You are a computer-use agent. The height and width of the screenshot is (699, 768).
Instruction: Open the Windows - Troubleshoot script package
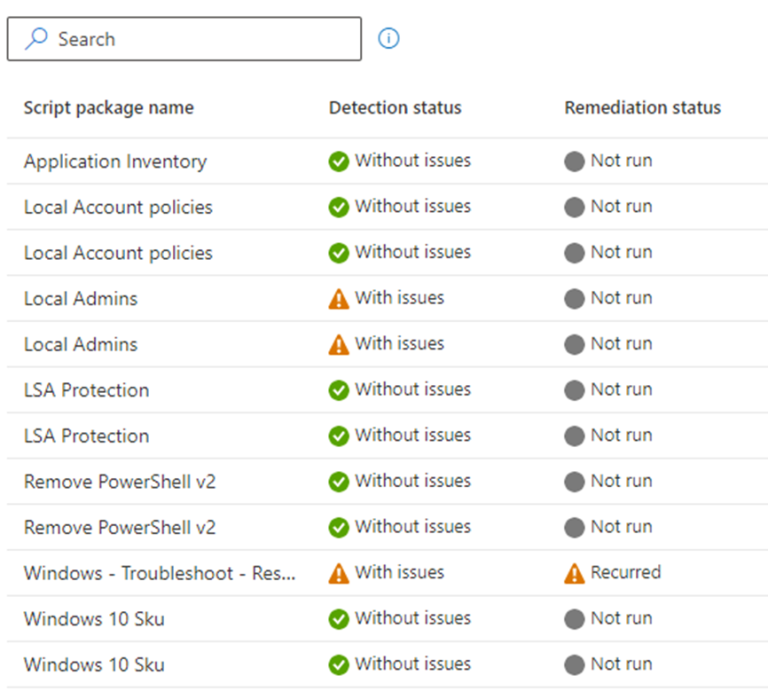coord(160,573)
